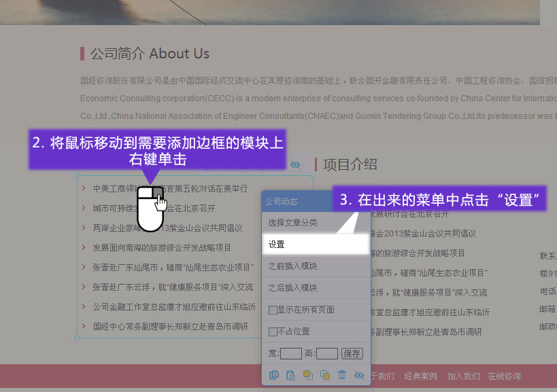
Task: Open 在线咨询 footer link
Action: pyautogui.click(x=505, y=376)
